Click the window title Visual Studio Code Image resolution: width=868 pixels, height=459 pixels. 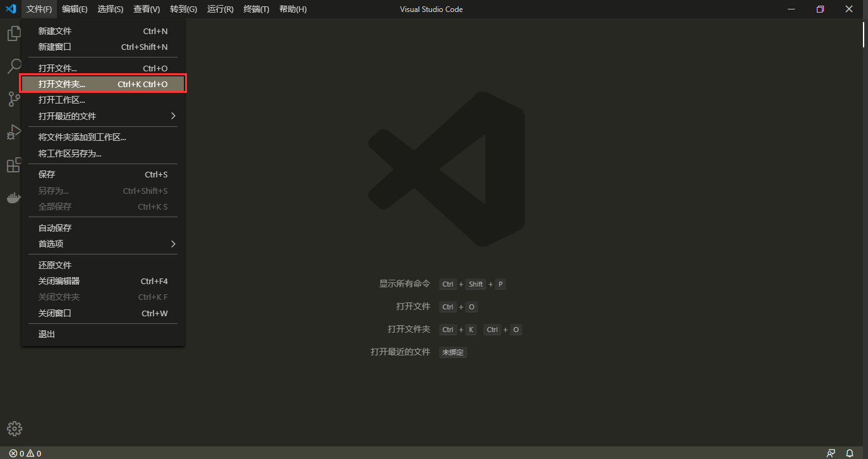(431, 9)
